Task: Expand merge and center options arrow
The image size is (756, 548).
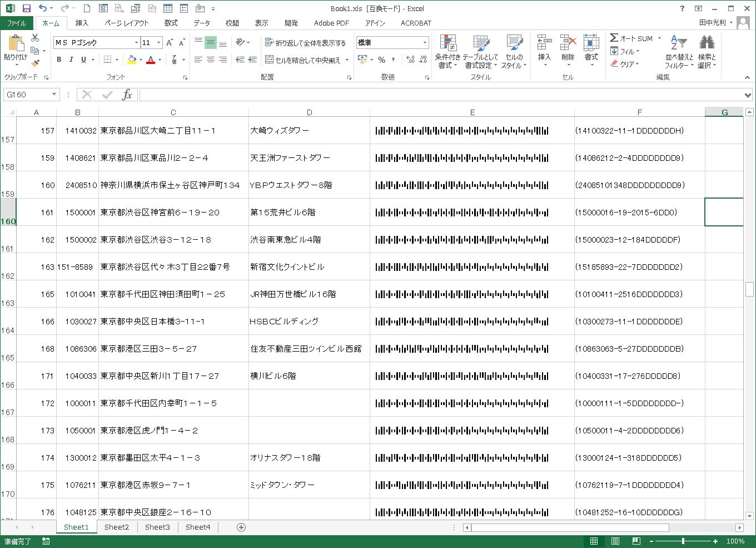Action: [x=347, y=60]
